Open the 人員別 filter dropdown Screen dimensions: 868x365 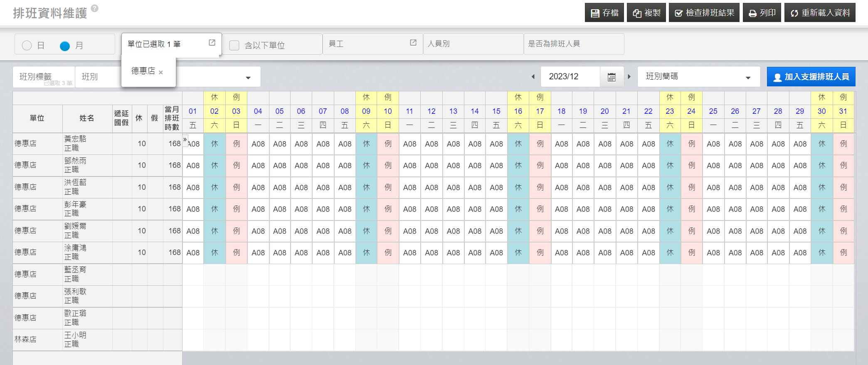pyautogui.click(x=473, y=44)
